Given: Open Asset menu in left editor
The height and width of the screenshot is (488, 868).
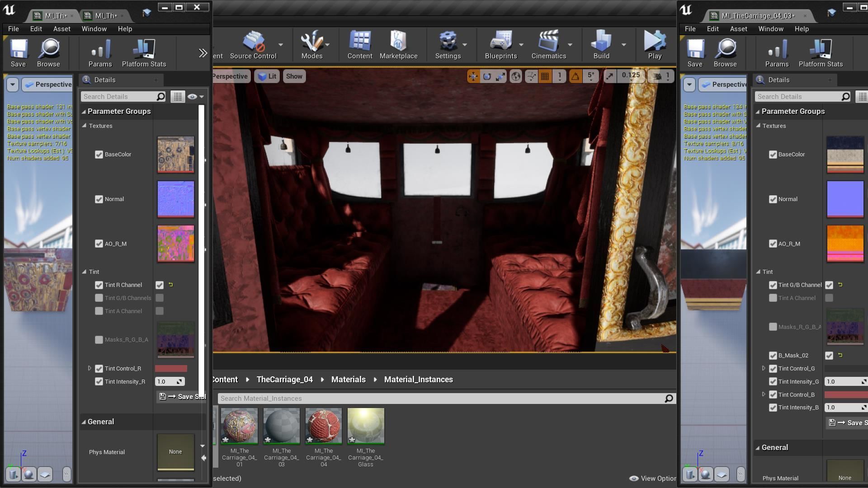Looking at the screenshot, I should [x=61, y=29].
